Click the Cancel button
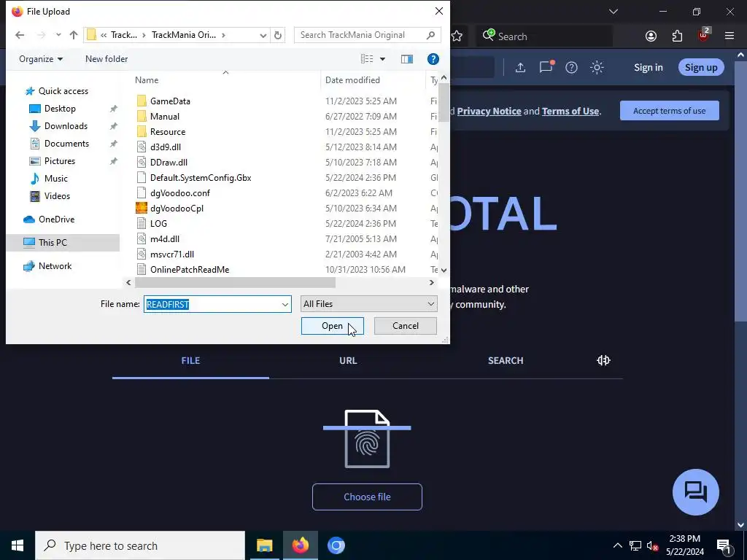The width and height of the screenshot is (747, 560). pos(406,326)
